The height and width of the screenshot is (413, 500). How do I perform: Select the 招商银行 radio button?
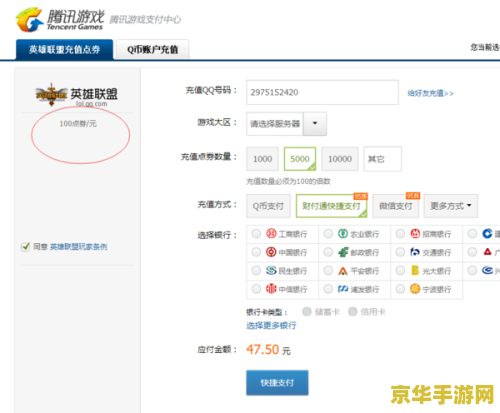click(x=400, y=234)
